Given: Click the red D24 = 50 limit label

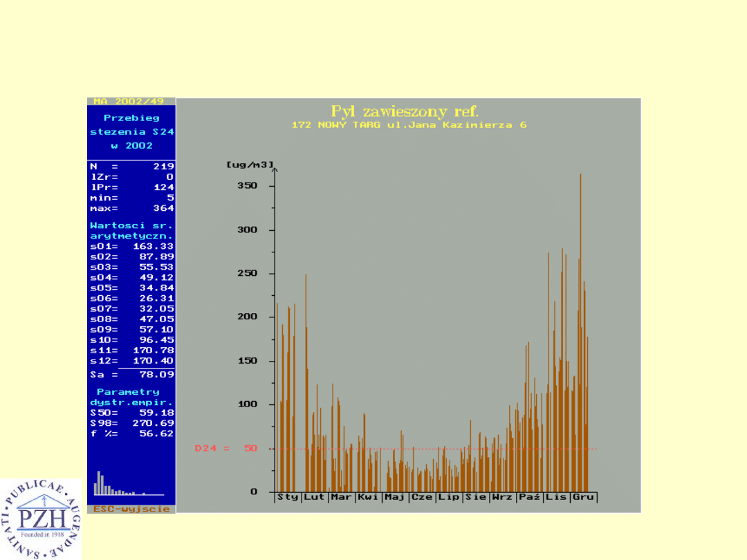Looking at the screenshot, I should pyautogui.click(x=225, y=449).
